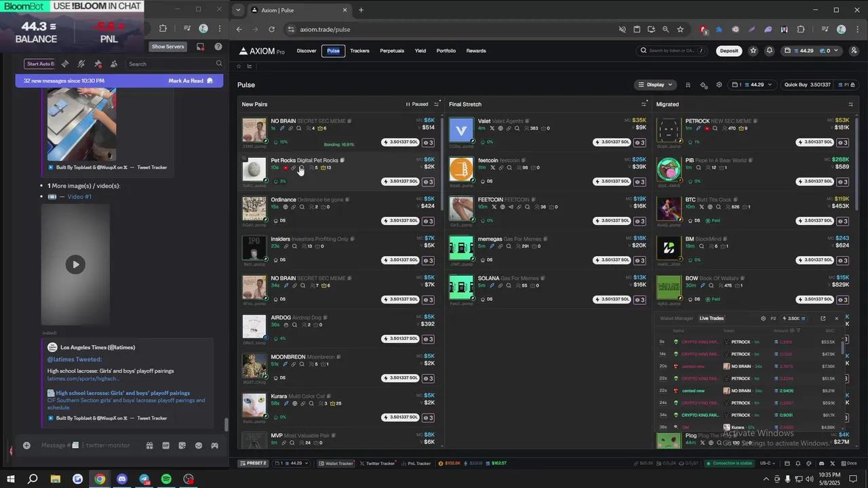Expand the Pulse wallet selector showing 44.29

(x=752, y=85)
